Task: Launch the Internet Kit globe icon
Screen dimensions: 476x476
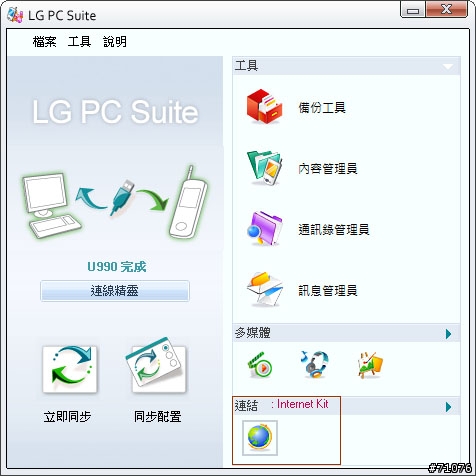Action: tap(260, 438)
